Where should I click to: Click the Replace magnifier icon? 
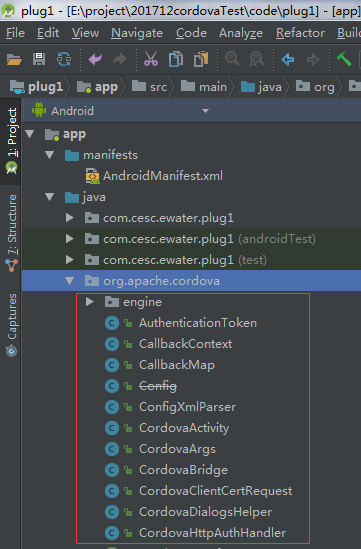click(257, 59)
